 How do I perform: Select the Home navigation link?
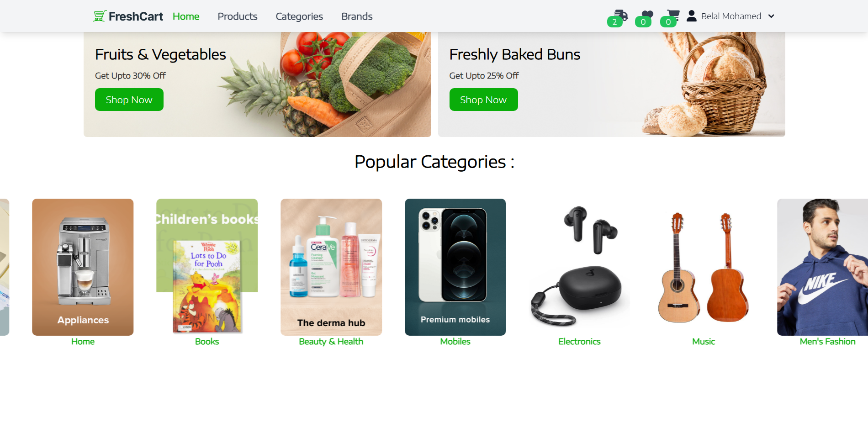pos(186,16)
